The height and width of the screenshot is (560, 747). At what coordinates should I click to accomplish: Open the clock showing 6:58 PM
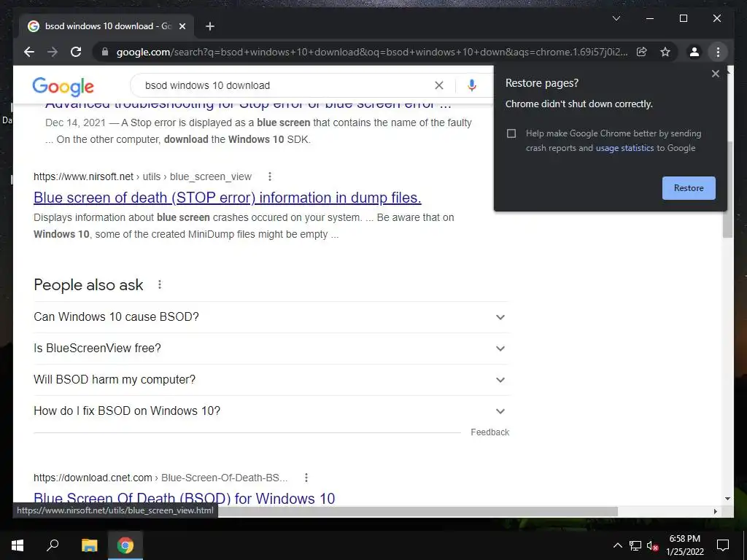pos(684,545)
